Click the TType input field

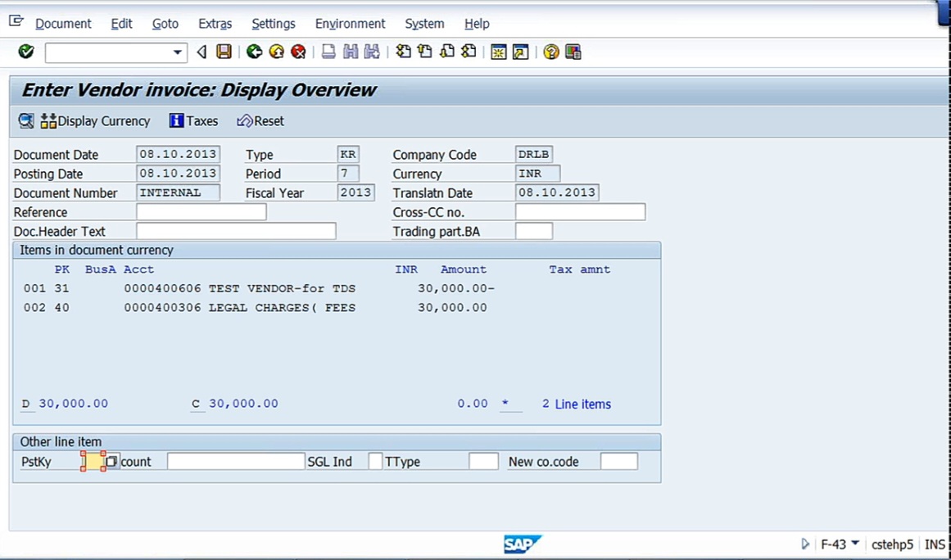pyautogui.click(x=483, y=461)
